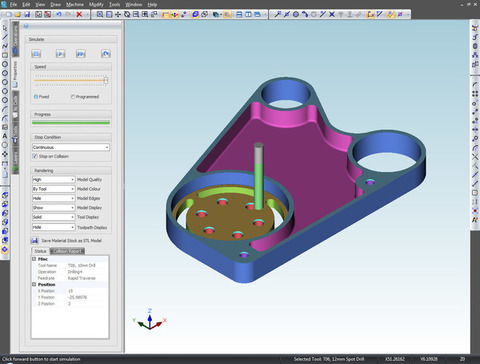Select the line drawing tool in the left toolbar
This screenshot has height=364, width=480.
pyautogui.click(x=5, y=37)
